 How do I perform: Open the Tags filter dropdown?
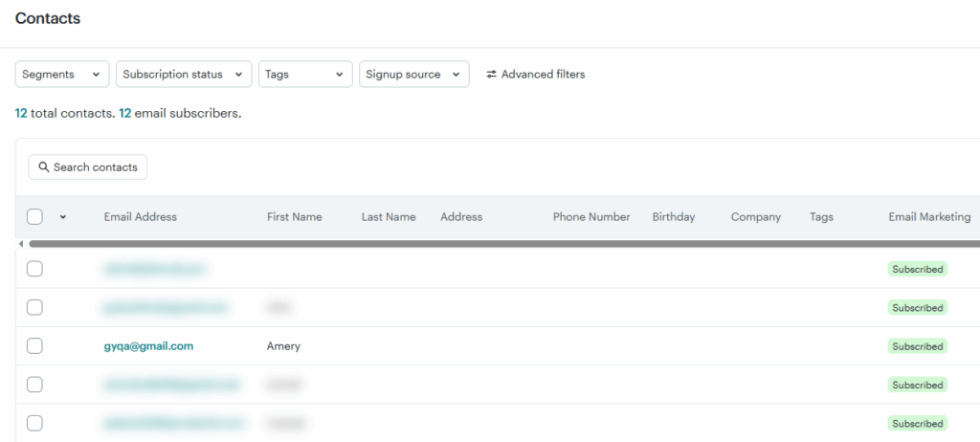tap(305, 75)
